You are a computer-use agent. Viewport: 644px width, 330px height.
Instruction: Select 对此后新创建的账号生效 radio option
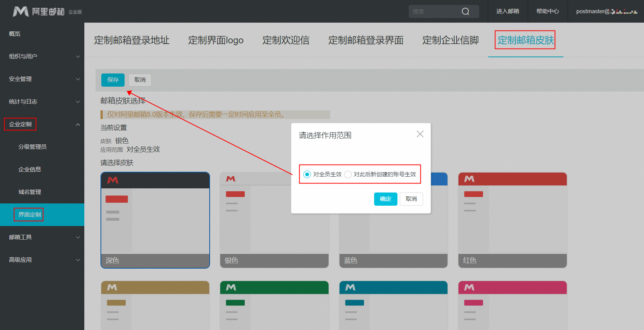[x=348, y=174]
